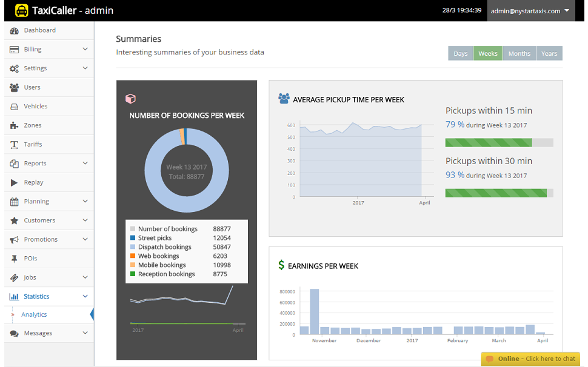Open the Analytics page under Statistics

pyautogui.click(x=34, y=314)
